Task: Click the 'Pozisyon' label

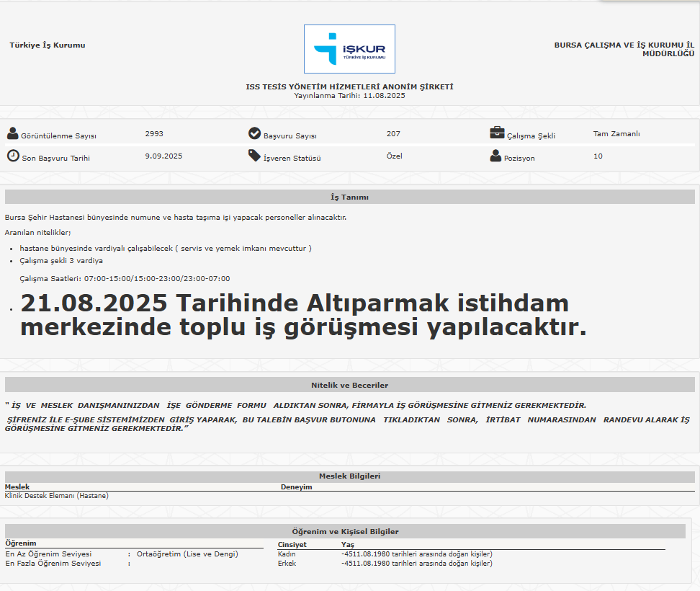Action: [x=519, y=158]
